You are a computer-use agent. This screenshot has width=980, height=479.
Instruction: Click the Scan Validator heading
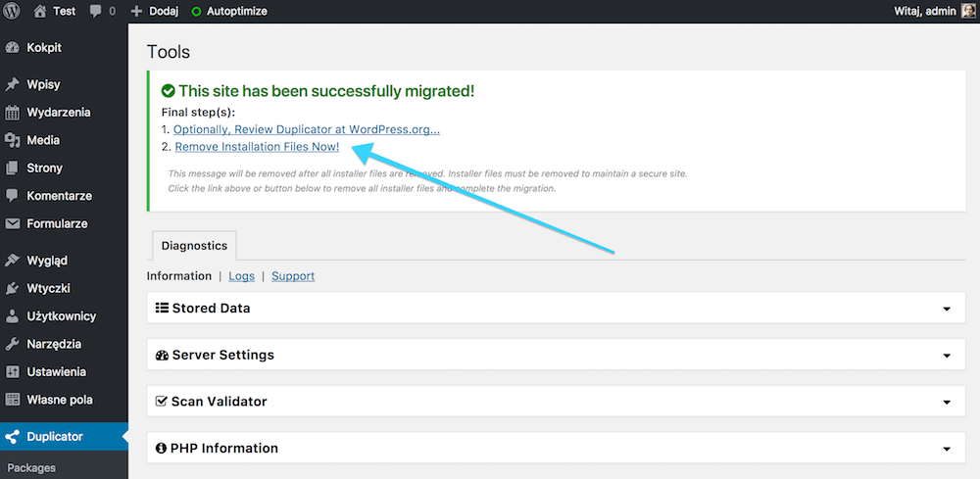(x=220, y=402)
